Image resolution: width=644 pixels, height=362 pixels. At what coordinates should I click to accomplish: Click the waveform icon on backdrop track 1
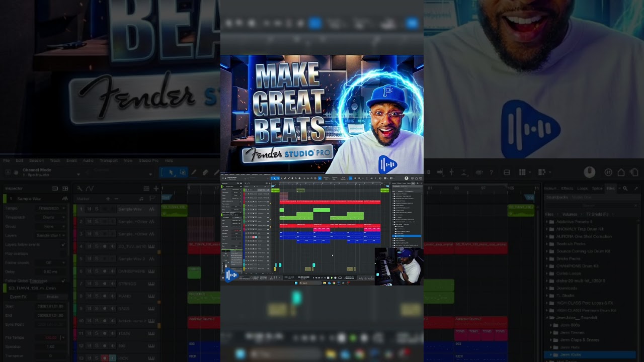(x=151, y=209)
